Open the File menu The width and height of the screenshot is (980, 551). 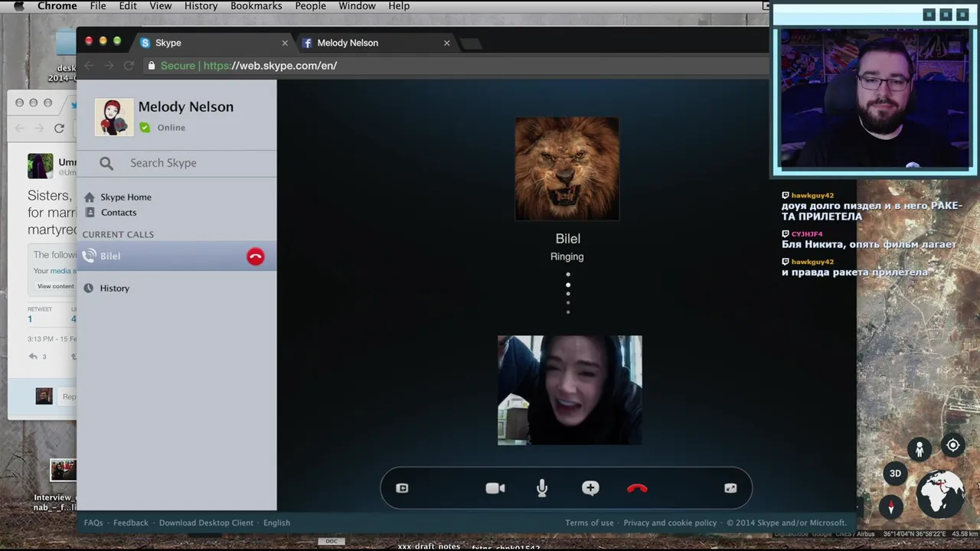point(98,6)
